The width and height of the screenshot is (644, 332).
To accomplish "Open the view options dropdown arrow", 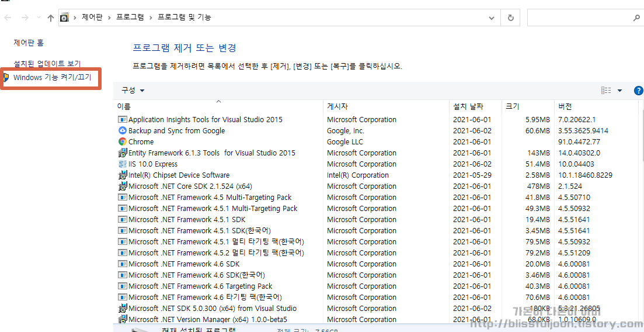I will click(619, 91).
